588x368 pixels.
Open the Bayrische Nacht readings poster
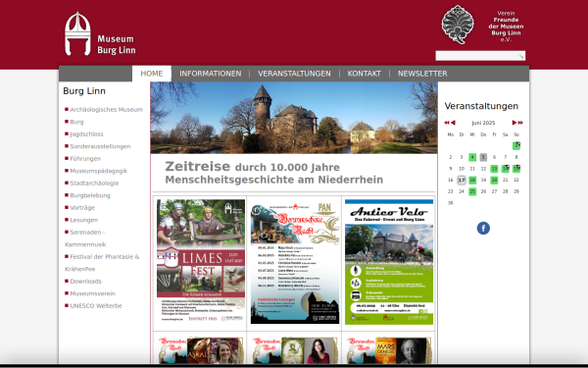[295, 262]
